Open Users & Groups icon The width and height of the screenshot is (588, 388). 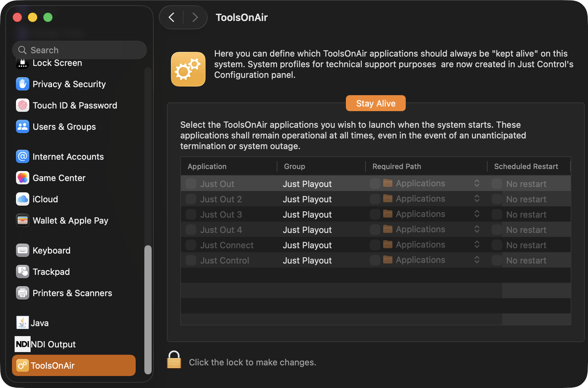click(x=23, y=127)
